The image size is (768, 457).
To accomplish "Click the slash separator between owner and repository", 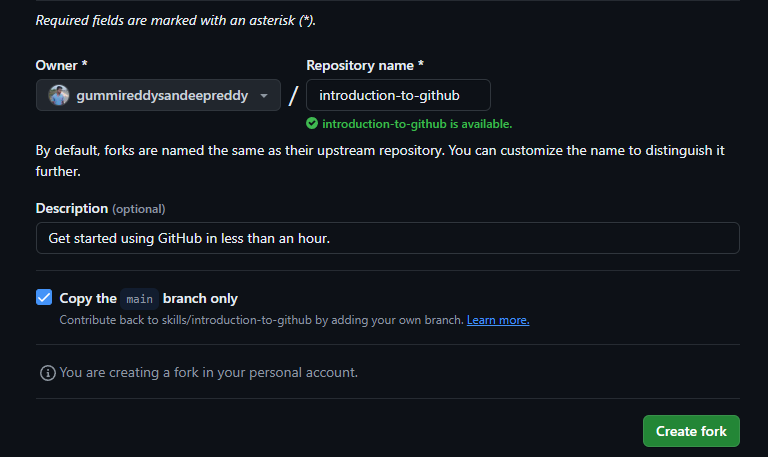I will pyautogui.click(x=293, y=96).
